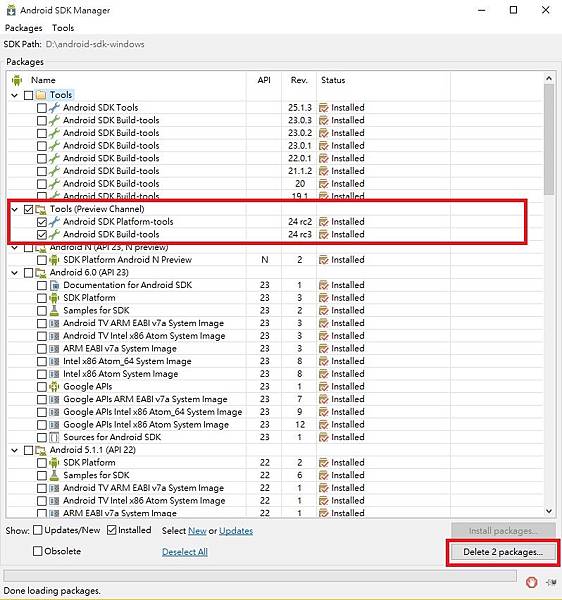The height and width of the screenshot is (600, 562).
Task: Click wrench icon of Build-tools 23.0.3 row
Action: click(x=54, y=120)
